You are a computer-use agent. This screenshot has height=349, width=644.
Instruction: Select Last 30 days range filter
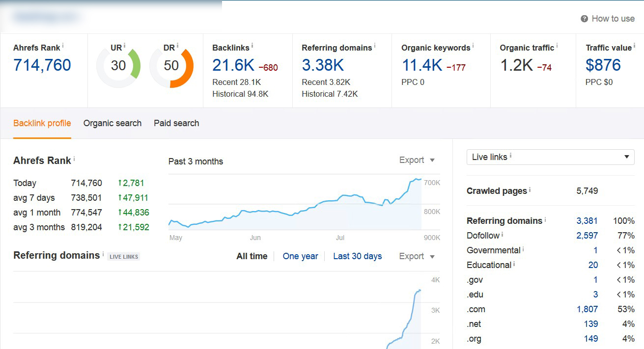[357, 256]
